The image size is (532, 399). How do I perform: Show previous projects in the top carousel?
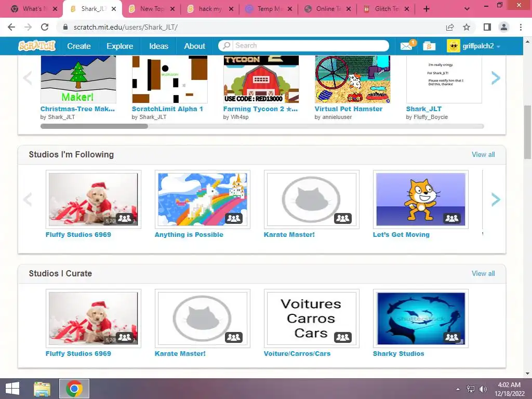[x=28, y=78]
